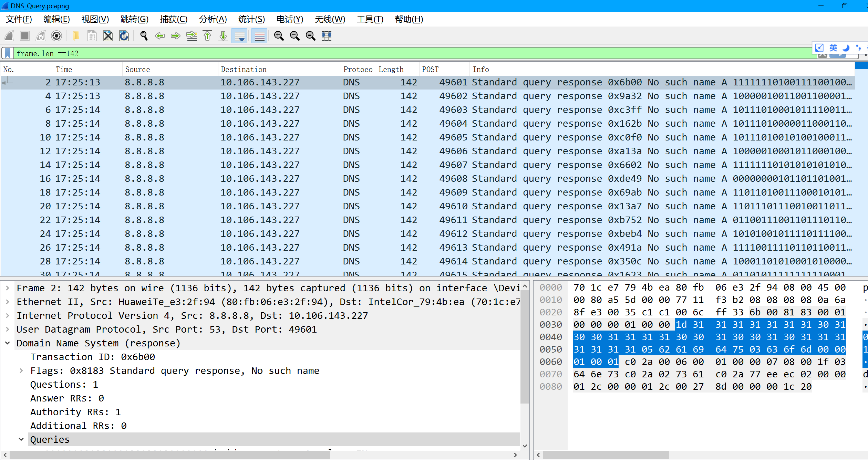Image resolution: width=868 pixels, height=460 pixels.
Task: Zoom in packet text size
Action: coord(279,36)
